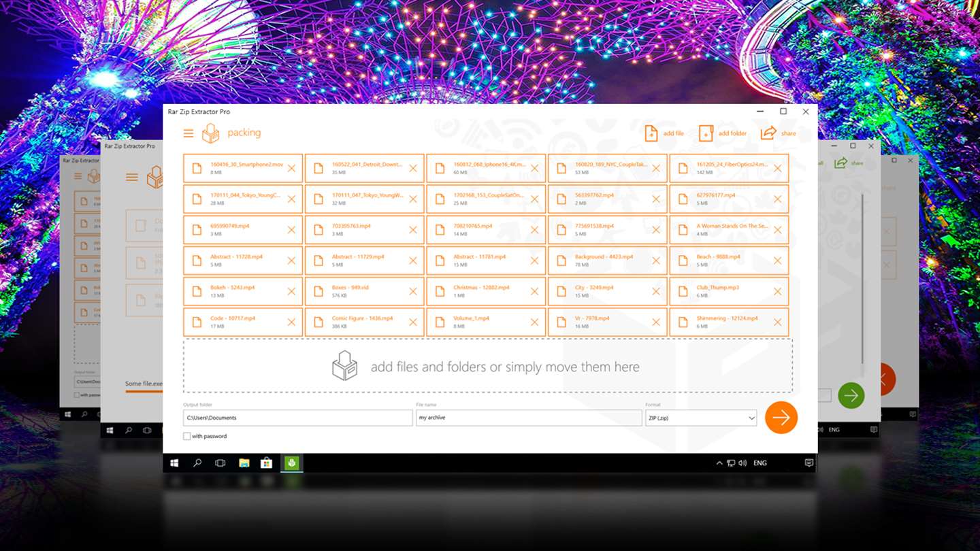
Task: Open the Windows Start menu in front window taskbar
Action: [x=174, y=463]
